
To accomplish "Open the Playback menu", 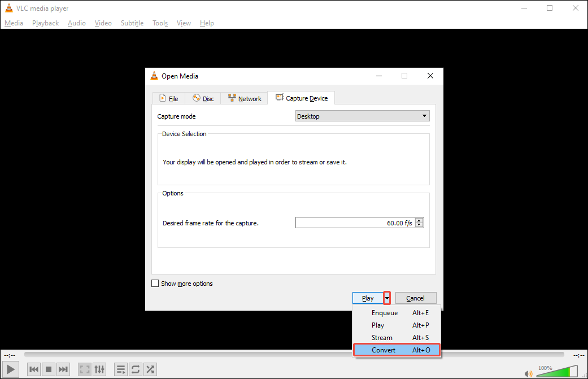I will (x=45, y=23).
